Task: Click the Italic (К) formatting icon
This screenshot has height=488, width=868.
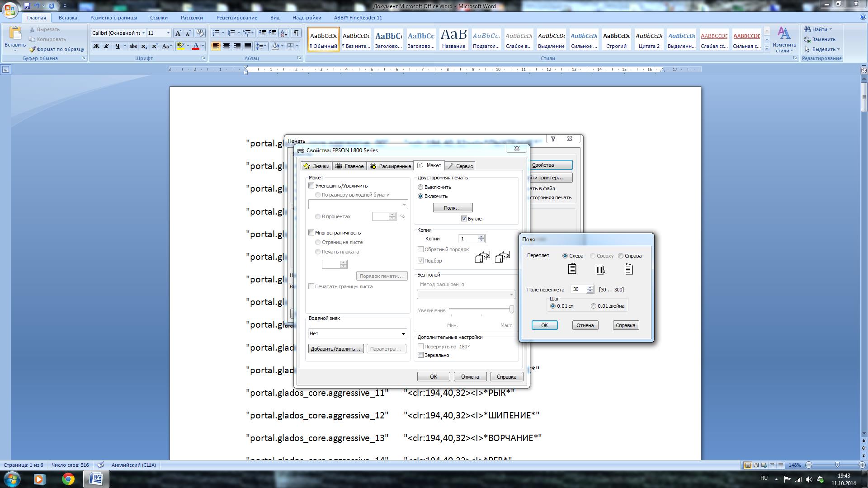Action: click(107, 46)
